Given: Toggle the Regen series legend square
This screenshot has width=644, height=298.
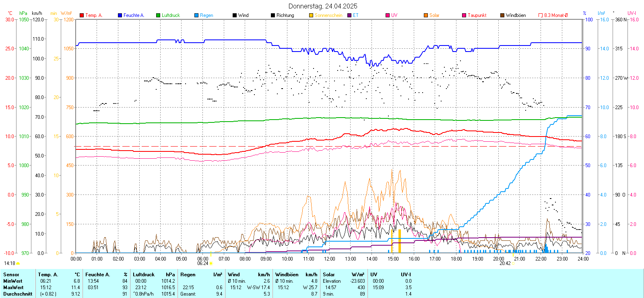Looking at the screenshot, I should pos(196,15).
